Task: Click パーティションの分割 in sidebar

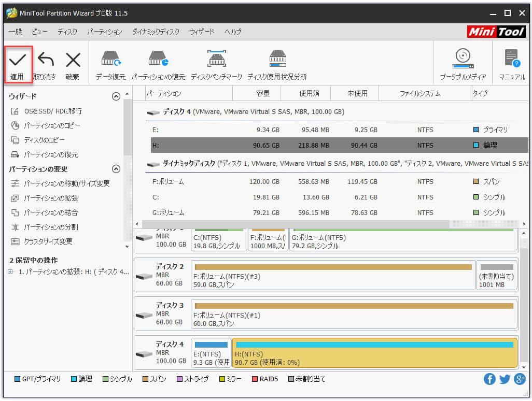Action: pyautogui.click(x=51, y=227)
